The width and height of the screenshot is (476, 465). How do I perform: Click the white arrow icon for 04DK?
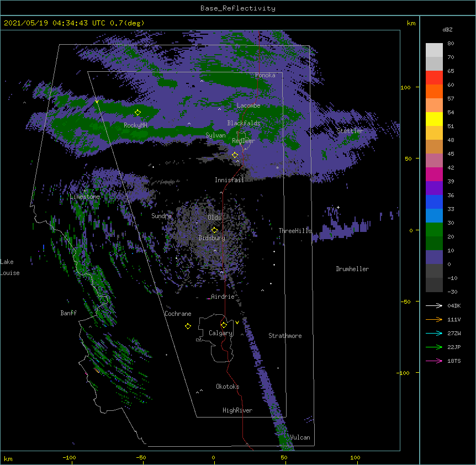434,305
